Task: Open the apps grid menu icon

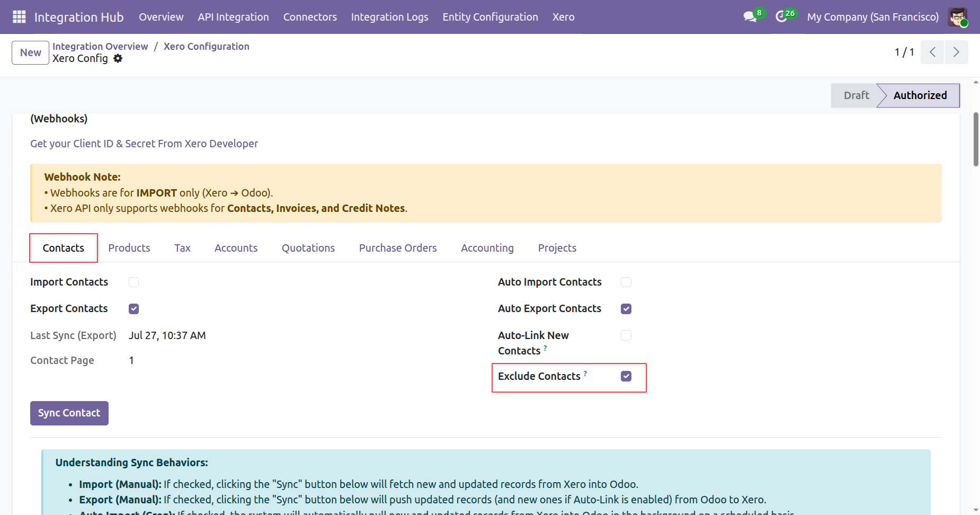Action: [19, 17]
